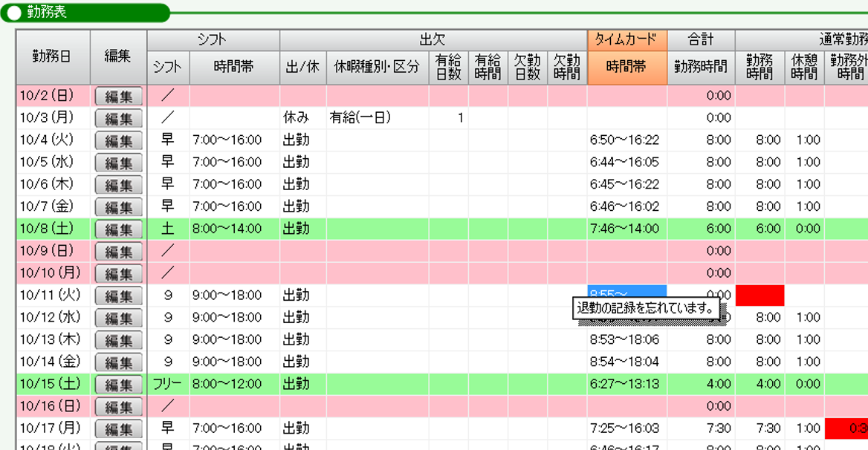This screenshot has width=868, height=450.
Task: Open edit for 10/9 (日)
Action: point(118,251)
